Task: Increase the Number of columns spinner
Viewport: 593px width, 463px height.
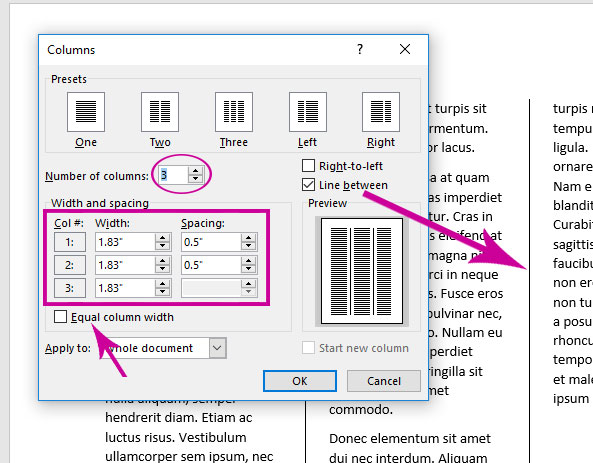Action: pyautogui.click(x=196, y=171)
